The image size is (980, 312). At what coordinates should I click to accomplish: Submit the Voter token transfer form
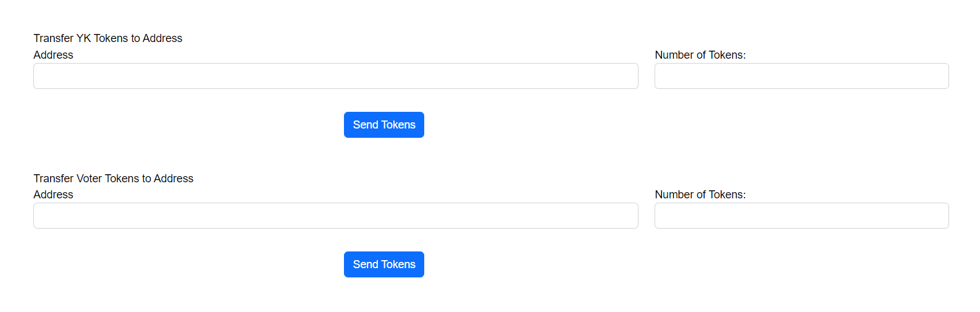point(383,264)
